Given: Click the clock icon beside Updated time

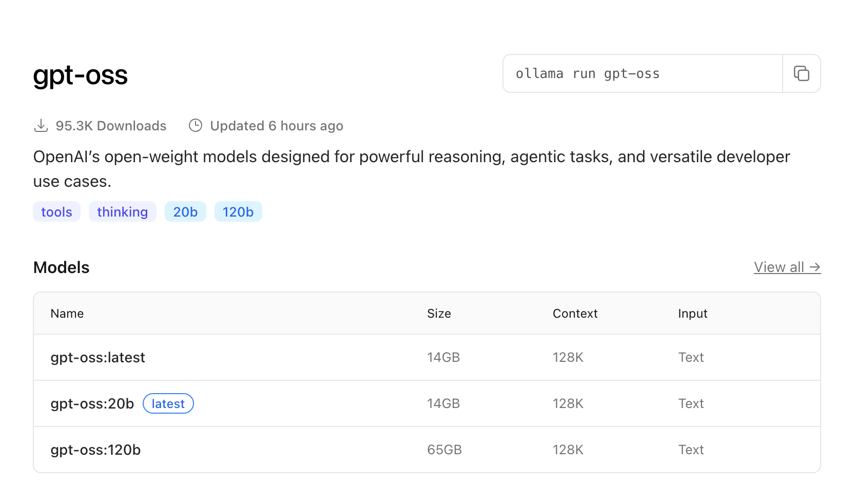Looking at the screenshot, I should coord(196,126).
